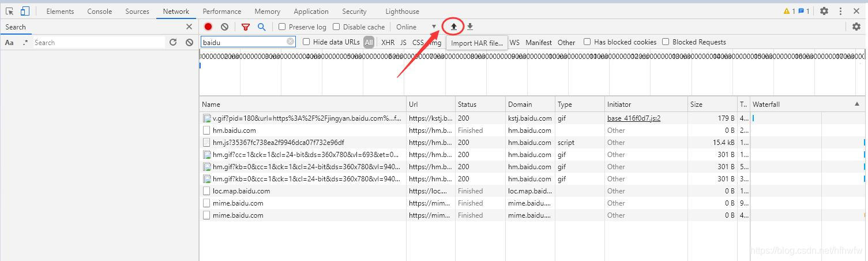Filter requests by CSS
This screenshot has width=868, height=261.
[418, 42]
